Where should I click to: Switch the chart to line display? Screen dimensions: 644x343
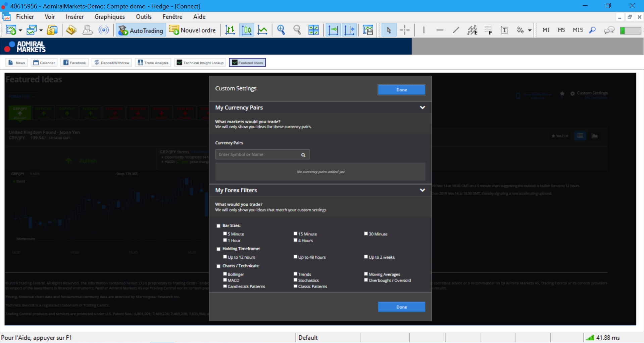point(263,30)
